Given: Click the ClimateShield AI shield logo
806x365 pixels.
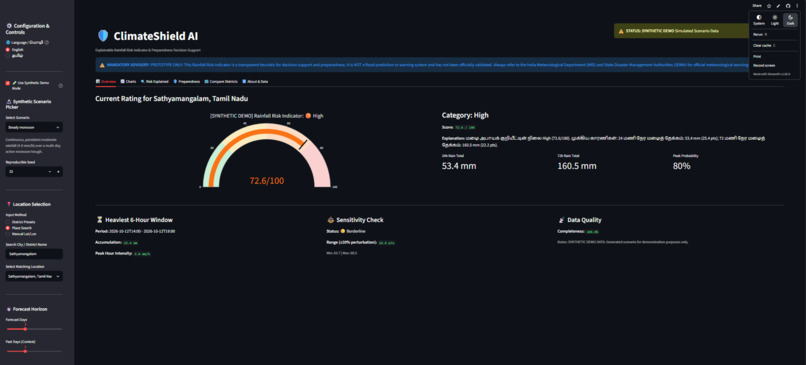Looking at the screenshot, I should [x=103, y=36].
